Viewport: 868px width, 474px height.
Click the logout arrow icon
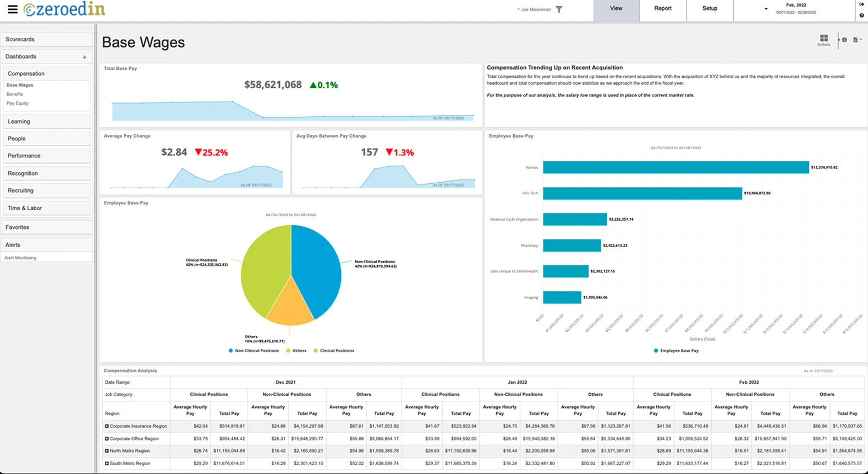tap(861, 4)
